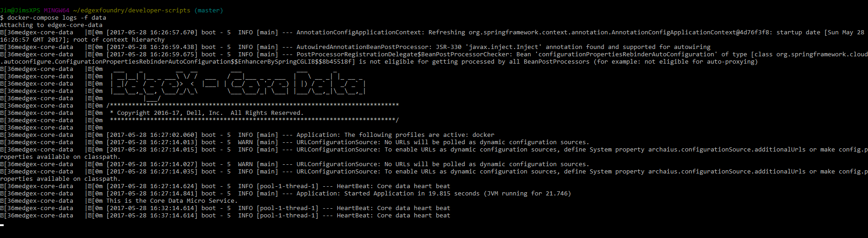Screen dimensions: 868x238
Task: Click the blinking cursor on the last line
Action: point(2,225)
